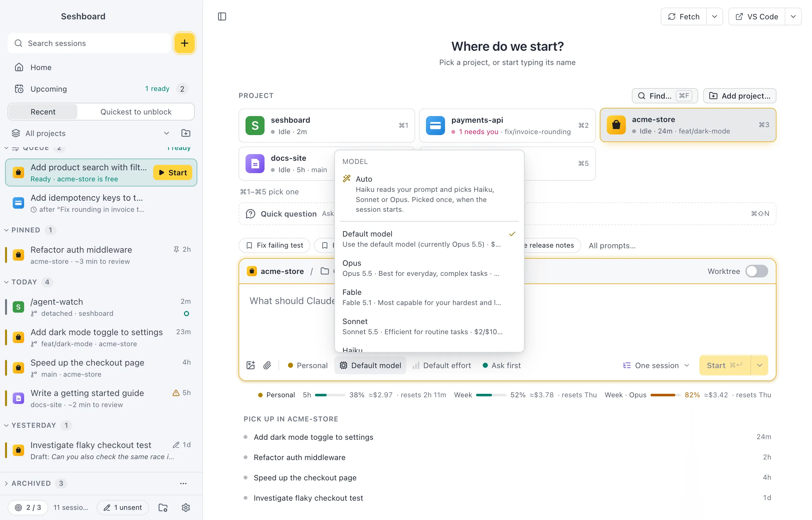812x520 pixels.
Task: Open All prompts... link
Action: (x=612, y=245)
